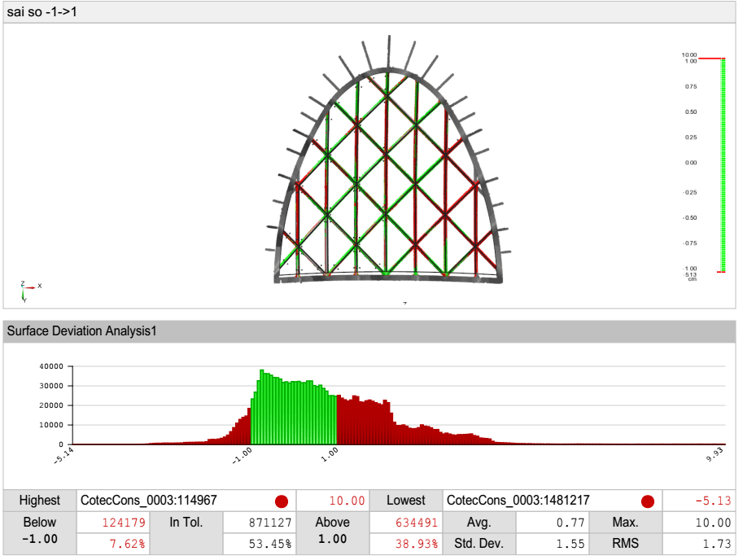Image resolution: width=743 pixels, height=560 pixels.
Task: Click the red bottom marker of color scale
Action: point(721,272)
